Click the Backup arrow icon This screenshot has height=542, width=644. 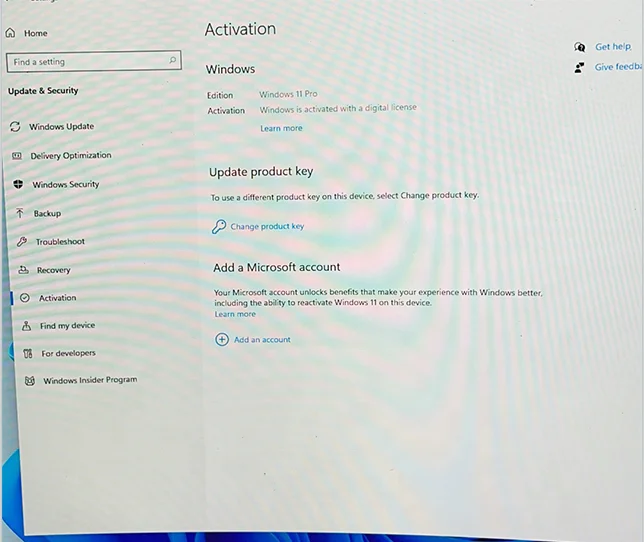coord(20,213)
